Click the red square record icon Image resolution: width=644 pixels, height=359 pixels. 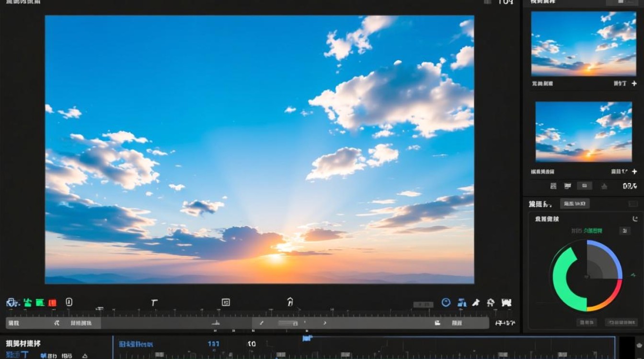point(52,303)
